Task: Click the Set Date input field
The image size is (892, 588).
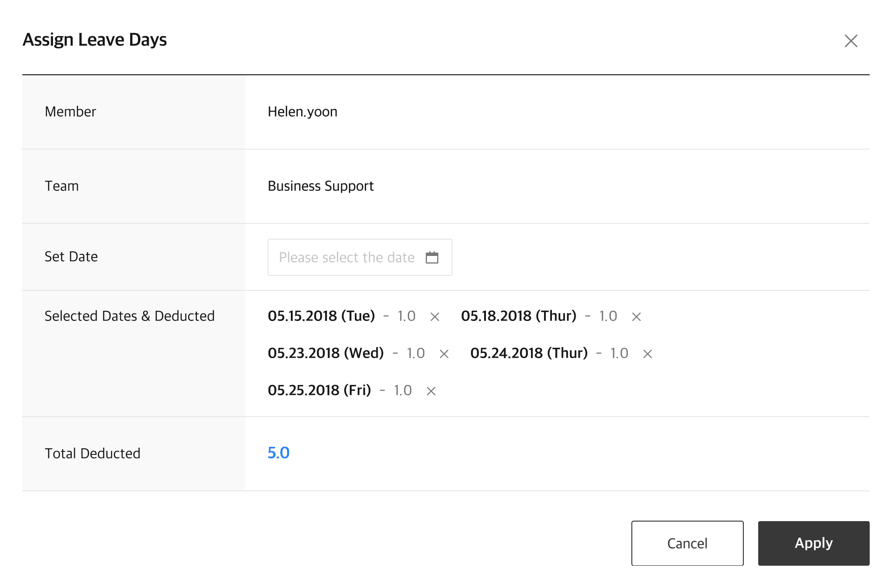Action: tap(347, 257)
